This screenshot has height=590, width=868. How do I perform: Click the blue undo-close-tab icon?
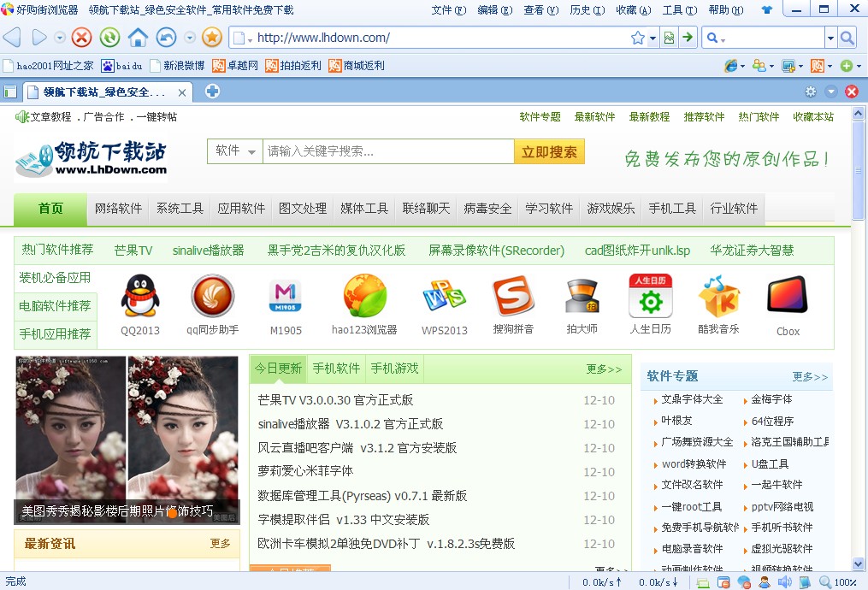pos(166,38)
